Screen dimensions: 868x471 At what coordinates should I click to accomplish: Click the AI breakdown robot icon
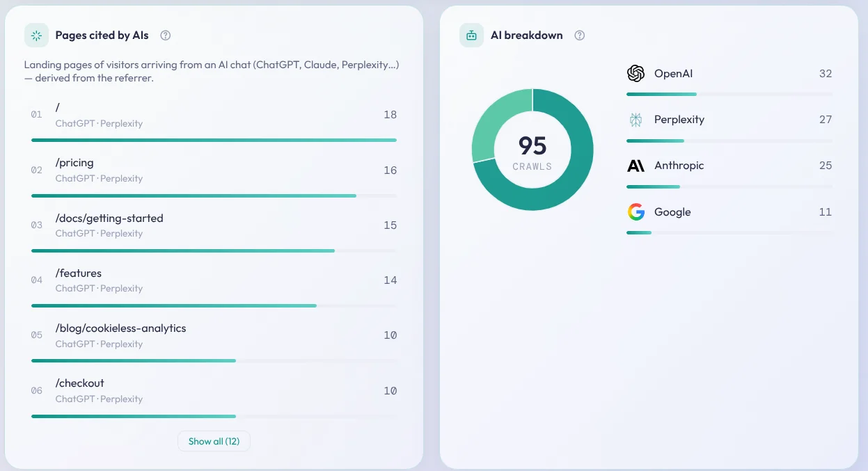(471, 35)
